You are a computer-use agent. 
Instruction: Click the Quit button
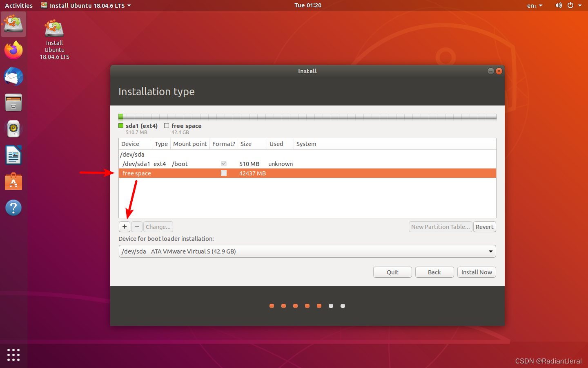point(392,272)
